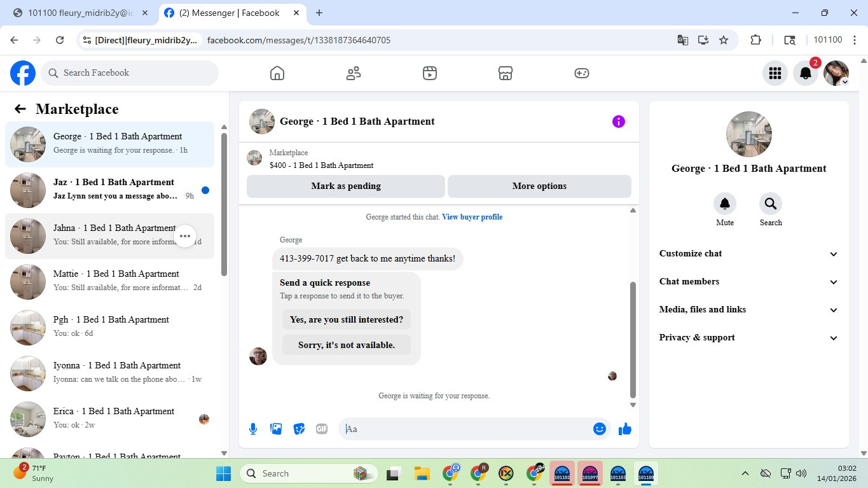Open Jaz 1 Bed 1 Bath Apartment conversation
The height and width of the screenshot is (488, 868).
[x=109, y=190]
